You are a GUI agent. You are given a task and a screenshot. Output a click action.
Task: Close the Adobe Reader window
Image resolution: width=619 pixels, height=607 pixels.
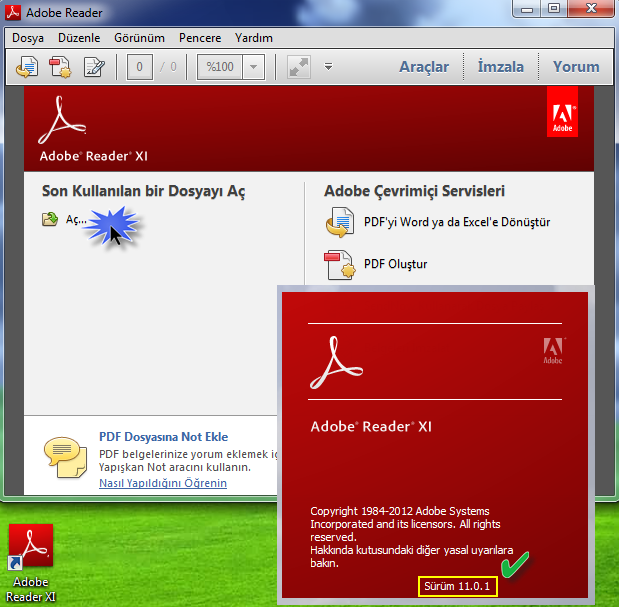pyautogui.click(x=591, y=9)
